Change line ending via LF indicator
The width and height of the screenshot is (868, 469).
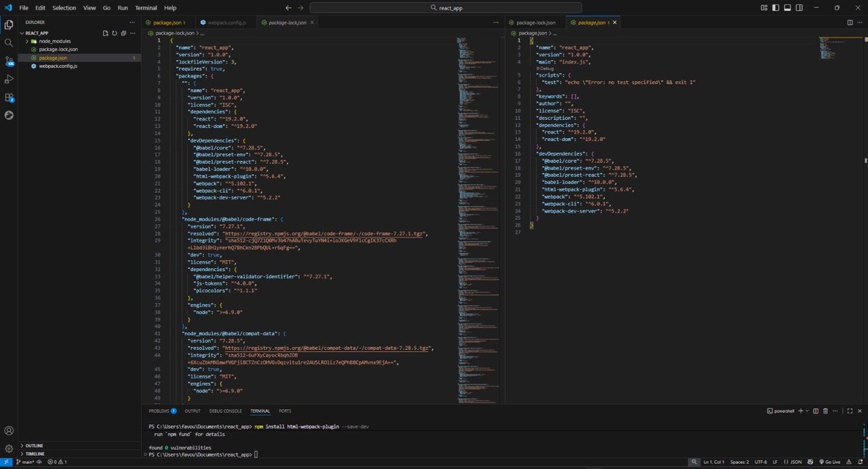pos(775,462)
